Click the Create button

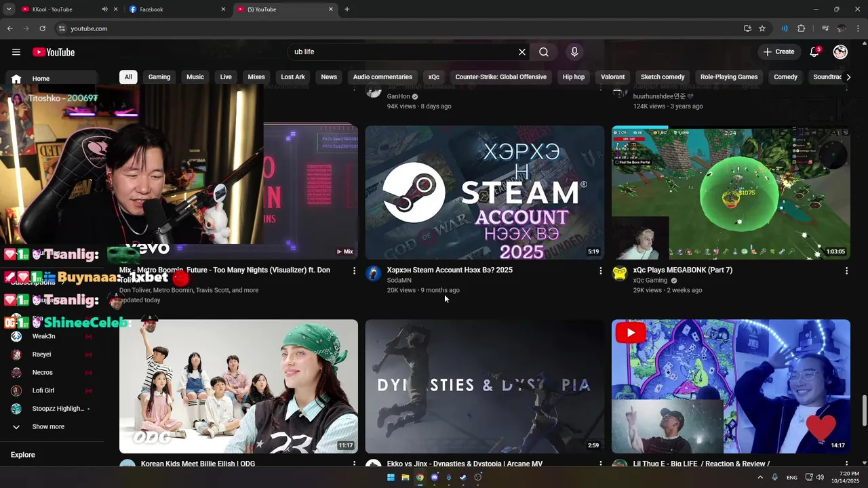(778, 52)
